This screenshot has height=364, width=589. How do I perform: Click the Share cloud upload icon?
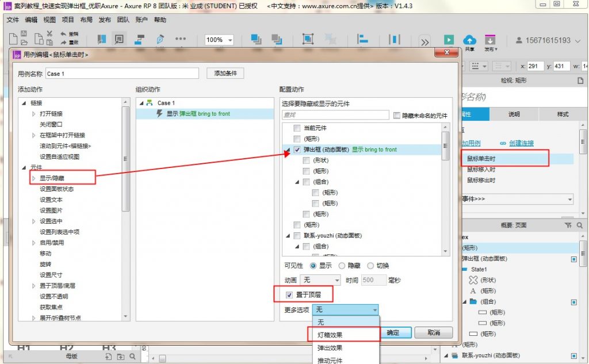(x=470, y=40)
